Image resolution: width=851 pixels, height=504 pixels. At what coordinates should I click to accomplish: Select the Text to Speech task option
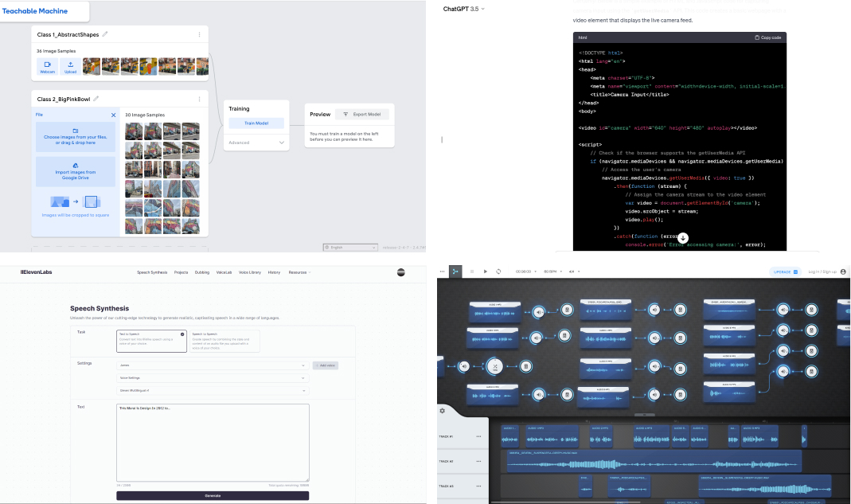(151, 341)
